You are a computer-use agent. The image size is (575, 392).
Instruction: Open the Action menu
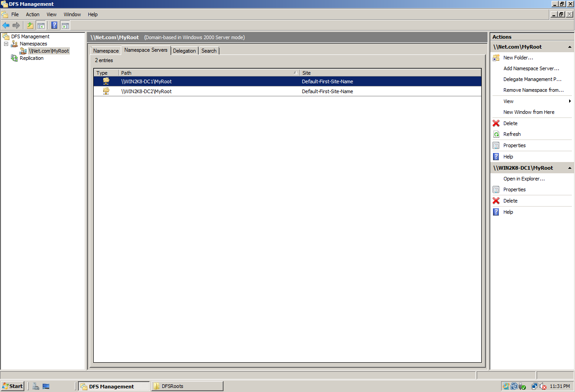[x=32, y=14]
